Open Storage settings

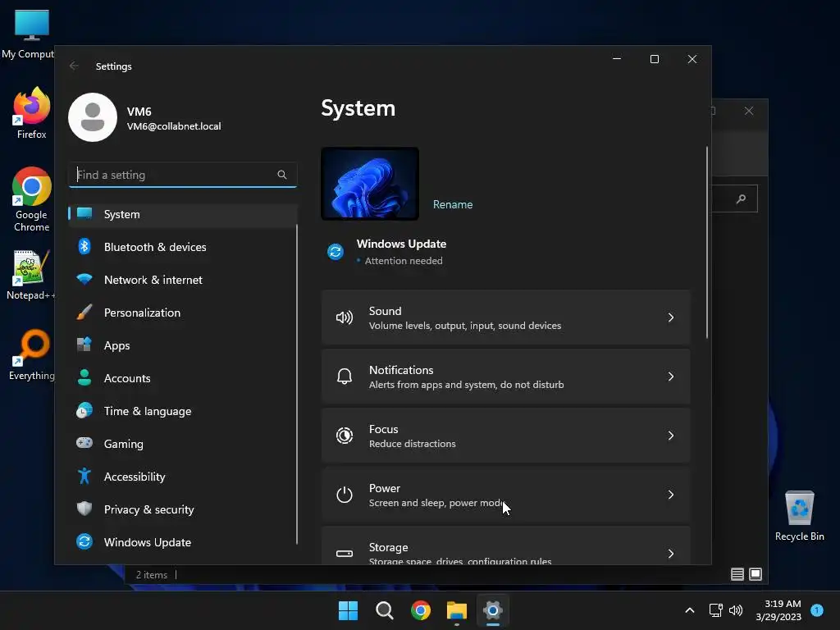(x=505, y=546)
